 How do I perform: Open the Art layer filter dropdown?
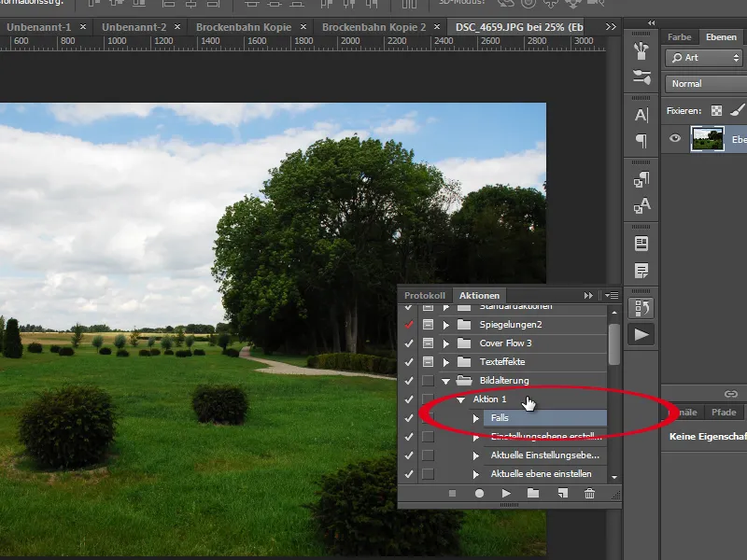705,58
